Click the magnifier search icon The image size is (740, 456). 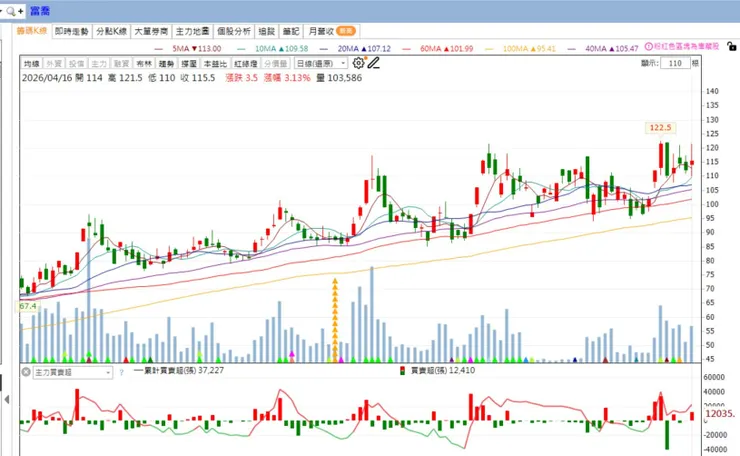pyautogui.click(x=11, y=11)
